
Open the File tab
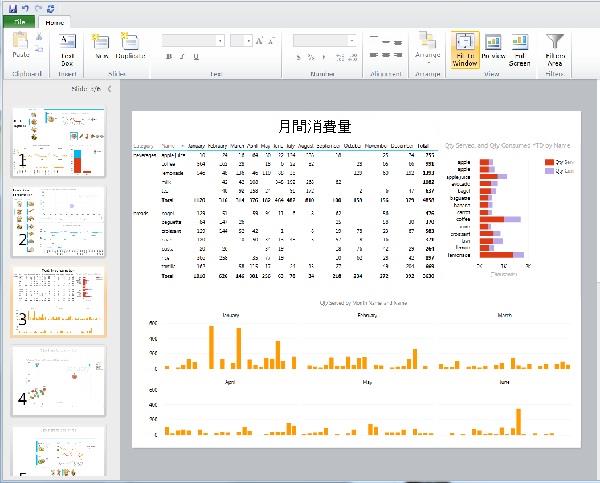(x=19, y=22)
